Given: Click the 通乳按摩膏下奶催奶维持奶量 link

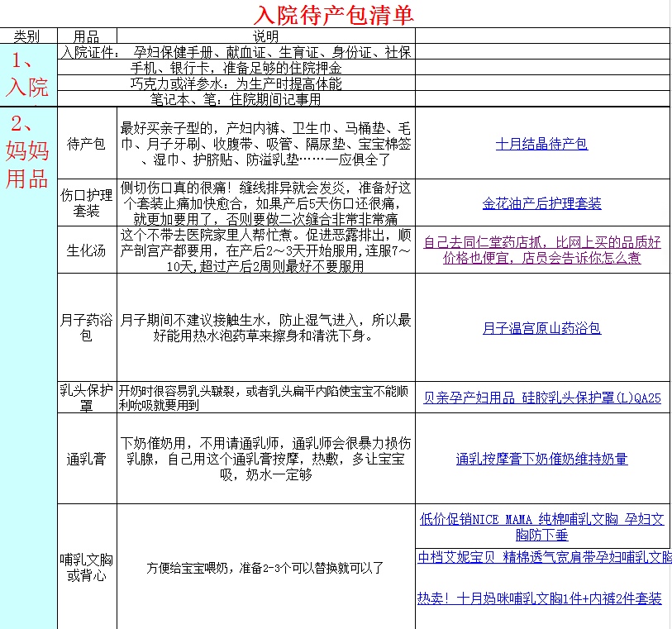Looking at the screenshot, I should click(x=541, y=459).
